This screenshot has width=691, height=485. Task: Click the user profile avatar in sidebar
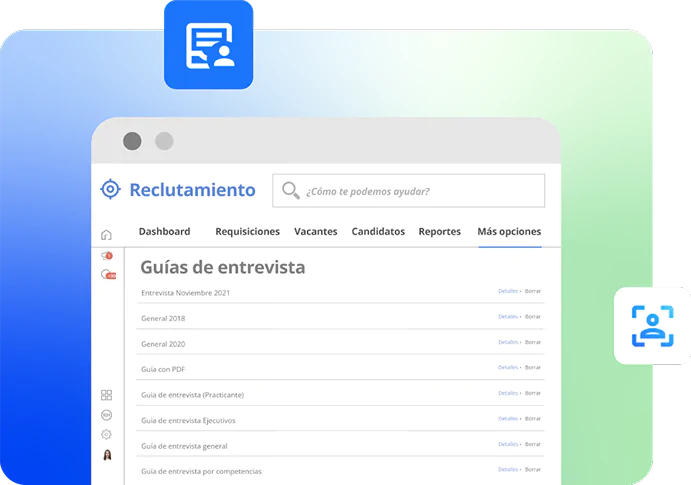(x=107, y=455)
